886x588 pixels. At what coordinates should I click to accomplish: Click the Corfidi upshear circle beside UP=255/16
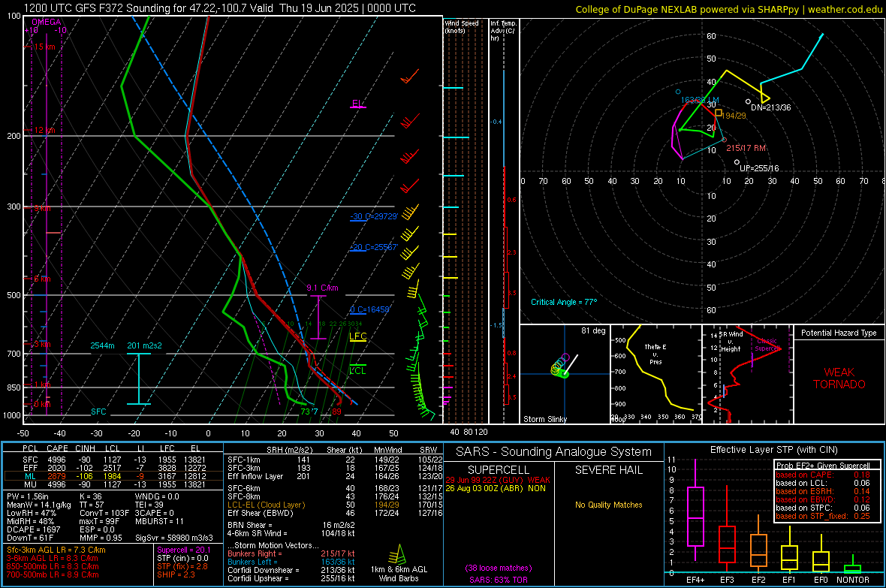pyautogui.click(x=737, y=162)
